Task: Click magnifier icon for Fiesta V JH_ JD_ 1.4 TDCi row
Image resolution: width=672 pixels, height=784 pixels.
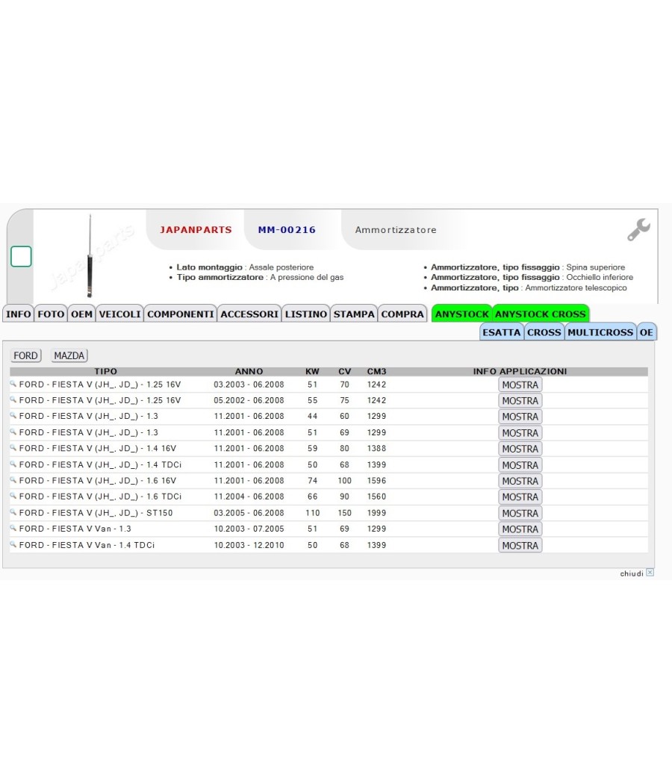Action: click(x=13, y=464)
